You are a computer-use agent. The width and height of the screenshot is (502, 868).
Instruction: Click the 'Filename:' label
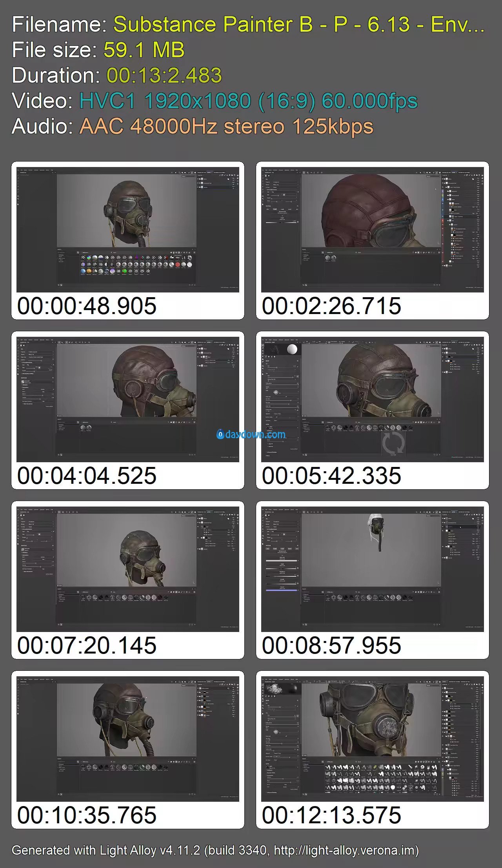click(x=60, y=24)
